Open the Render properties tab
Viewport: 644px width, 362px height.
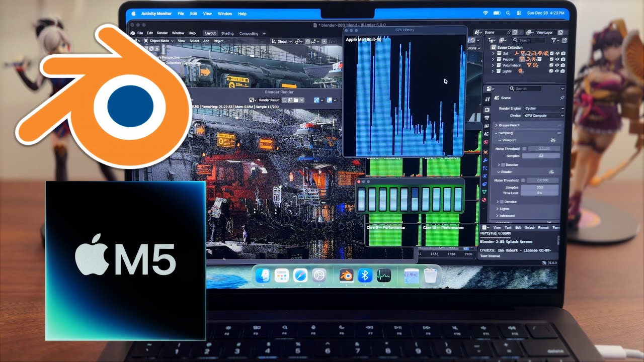487,110
